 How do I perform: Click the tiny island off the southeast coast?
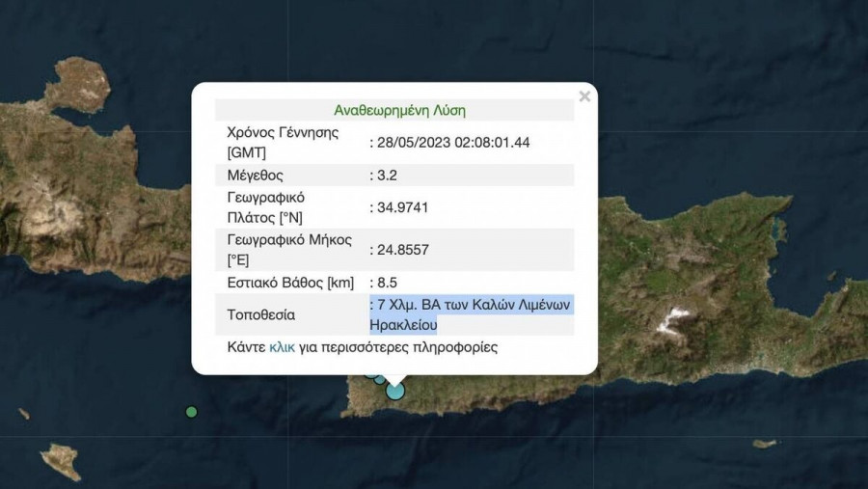pos(765,444)
